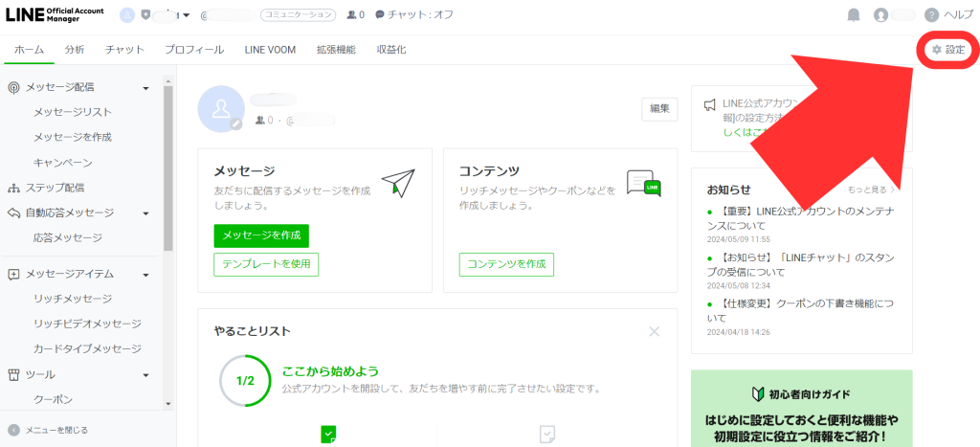Click the メニューを閉じる collapse arrow icon
Screen dimensions: 980x447
click(13, 430)
